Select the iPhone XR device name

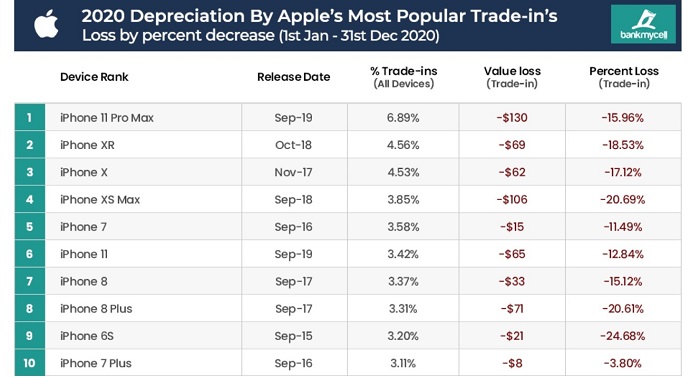coord(87,145)
